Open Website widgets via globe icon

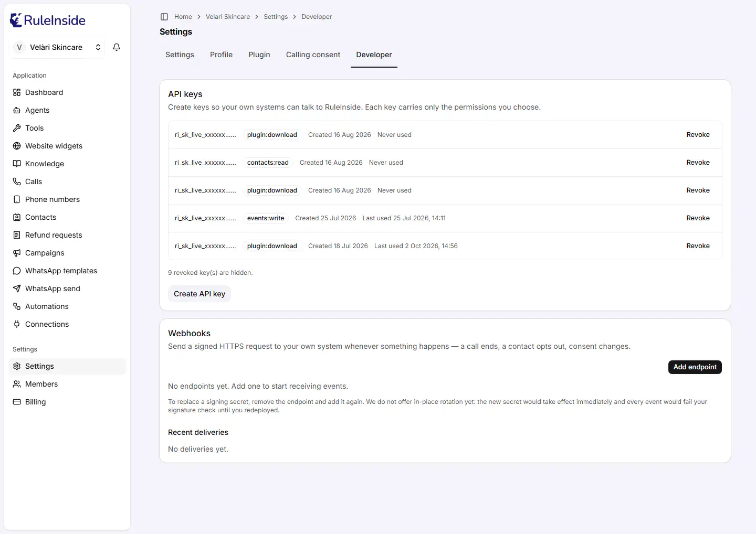point(17,146)
